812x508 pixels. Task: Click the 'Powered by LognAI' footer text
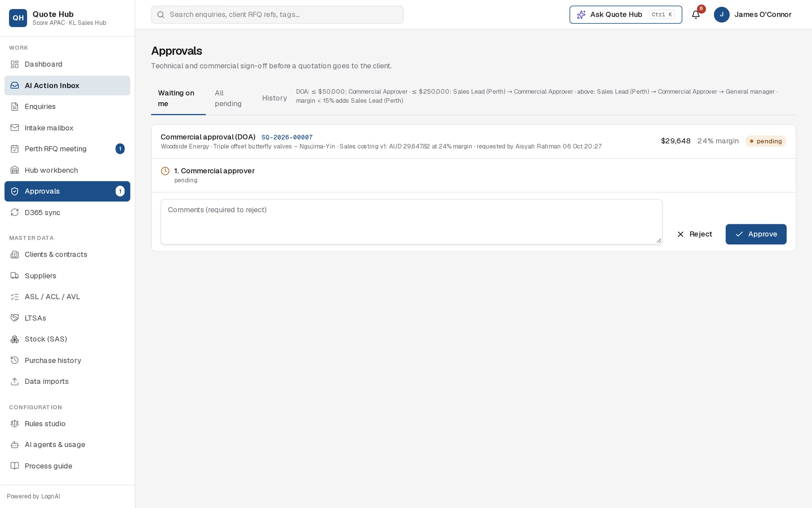point(33,496)
